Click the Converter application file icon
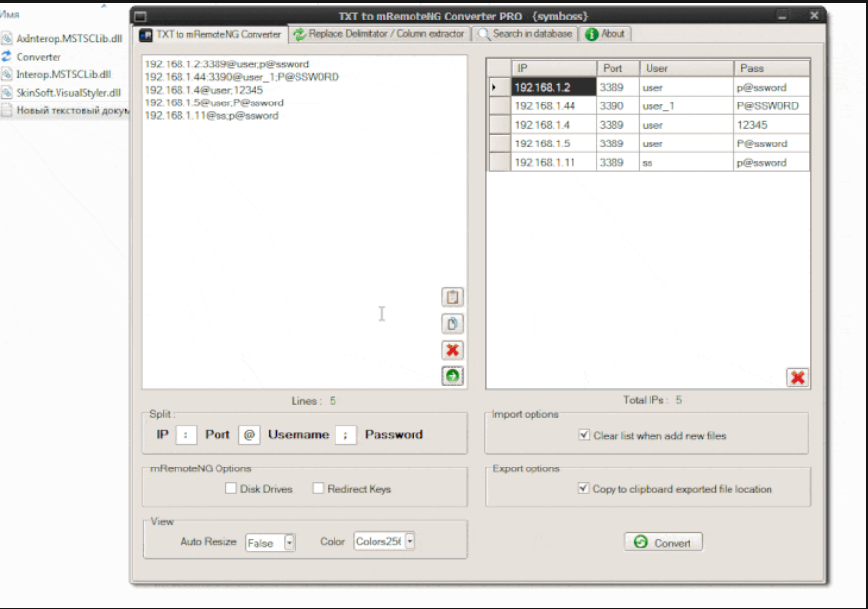The height and width of the screenshot is (609, 868). click(6, 56)
